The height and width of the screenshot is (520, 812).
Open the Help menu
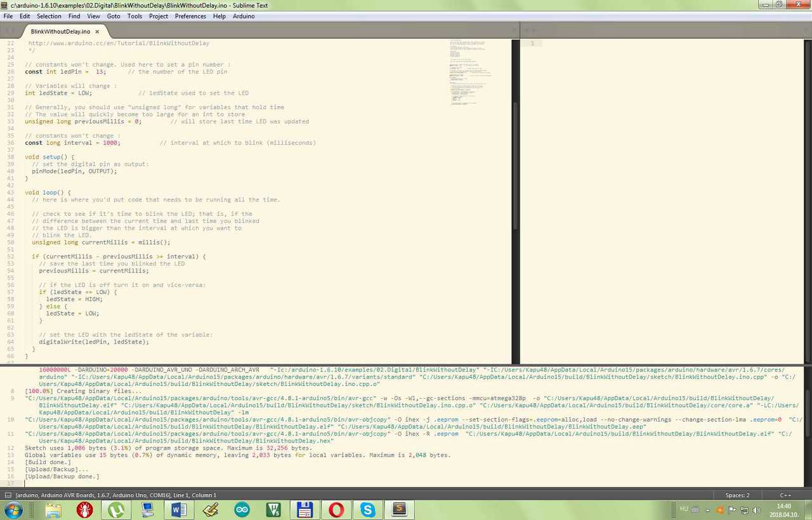219,16
